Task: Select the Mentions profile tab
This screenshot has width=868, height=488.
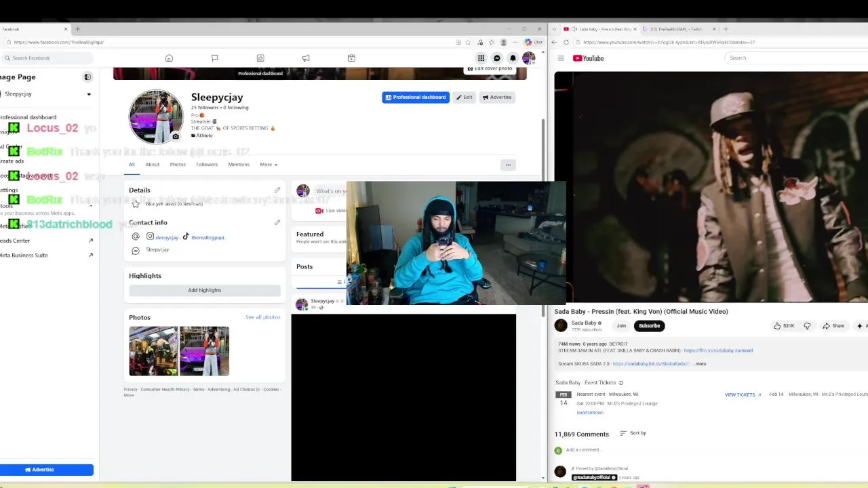Action: coord(239,165)
